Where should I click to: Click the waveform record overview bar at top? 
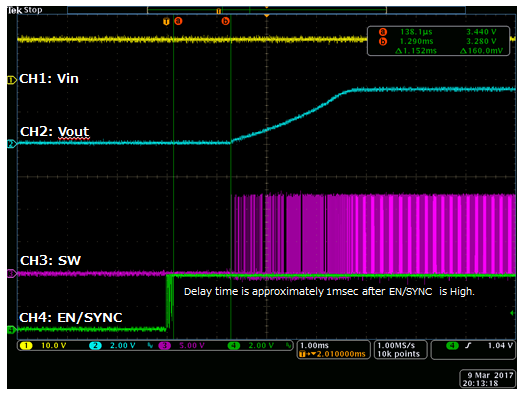[266, 10]
